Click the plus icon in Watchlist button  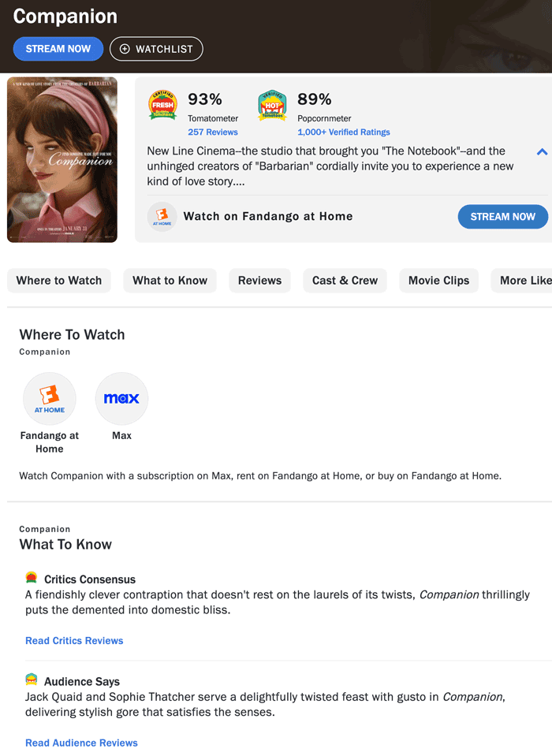[125, 49]
